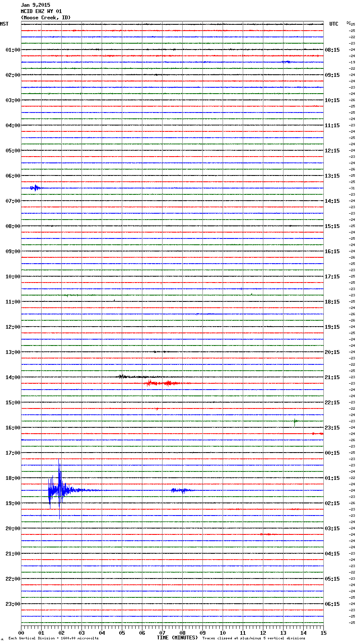Click the 03:15 UTC time label
The image size is (357, 644).
tap(332, 529)
